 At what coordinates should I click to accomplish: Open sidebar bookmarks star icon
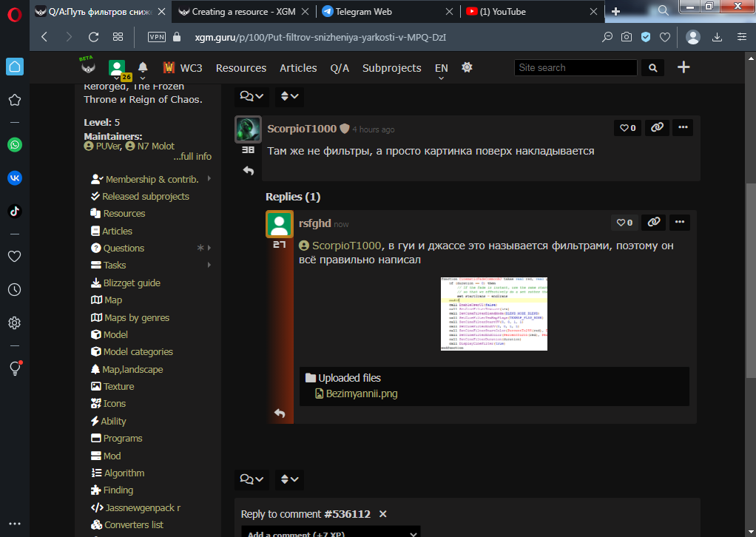15,101
